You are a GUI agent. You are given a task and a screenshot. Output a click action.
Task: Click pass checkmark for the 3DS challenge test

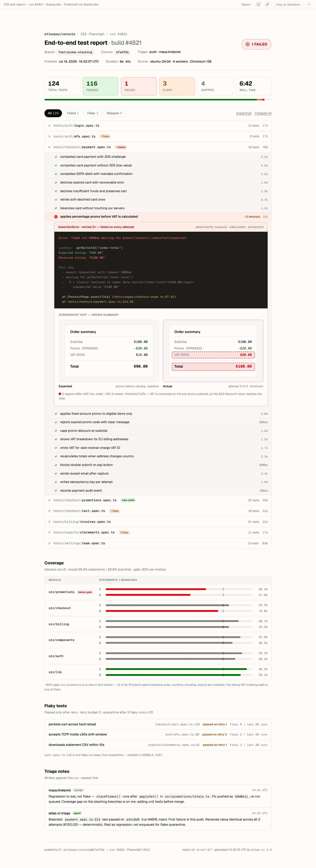tap(56, 157)
